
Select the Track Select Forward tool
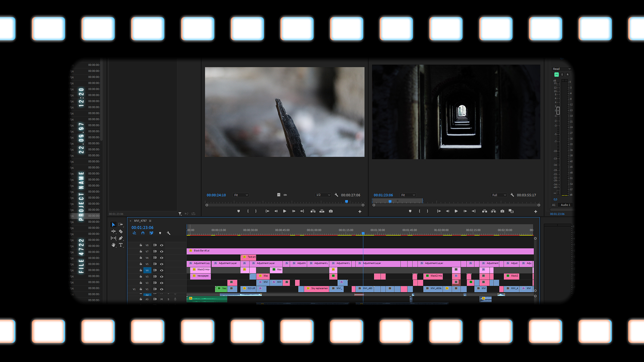121,225
